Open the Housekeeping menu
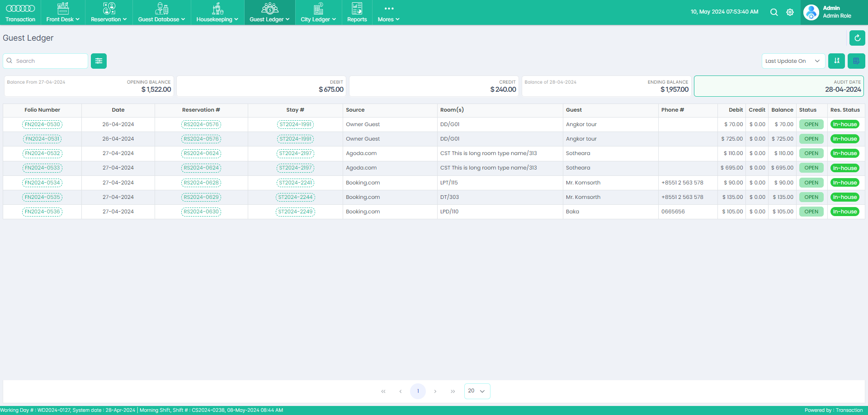The width and height of the screenshot is (868, 415). tap(217, 13)
